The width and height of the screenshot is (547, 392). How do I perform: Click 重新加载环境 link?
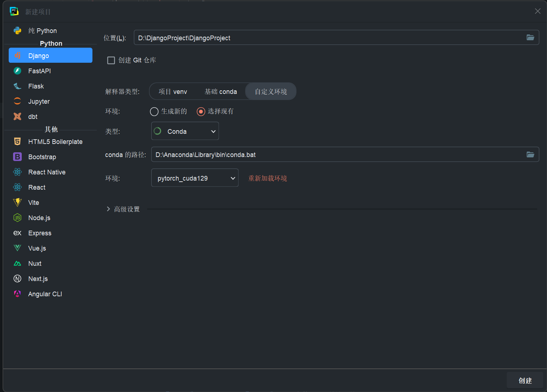268,178
